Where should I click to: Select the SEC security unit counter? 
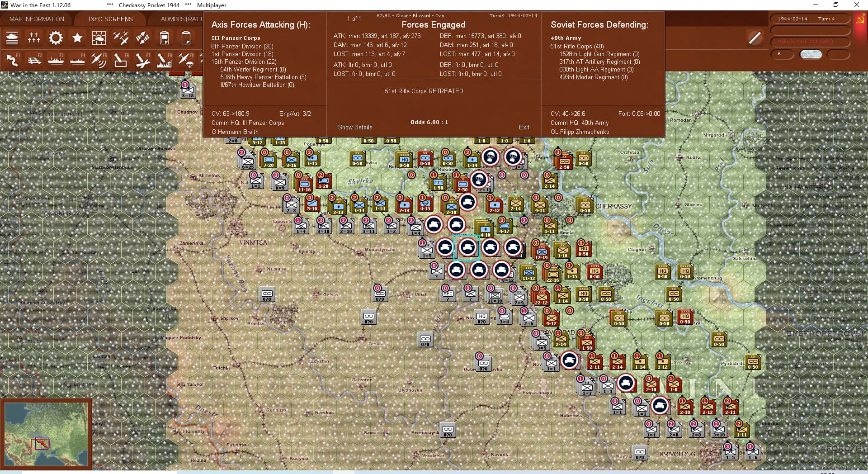click(448, 294)
